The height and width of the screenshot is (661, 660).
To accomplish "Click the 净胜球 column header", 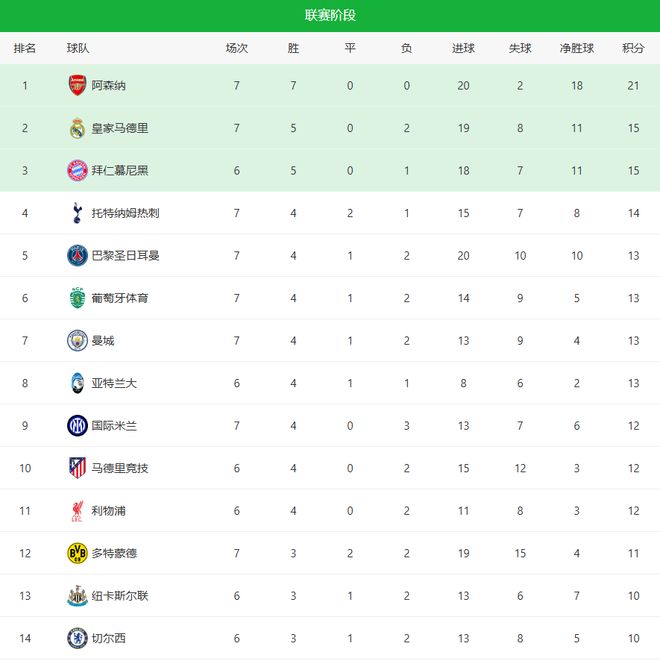I will point(577,48).
